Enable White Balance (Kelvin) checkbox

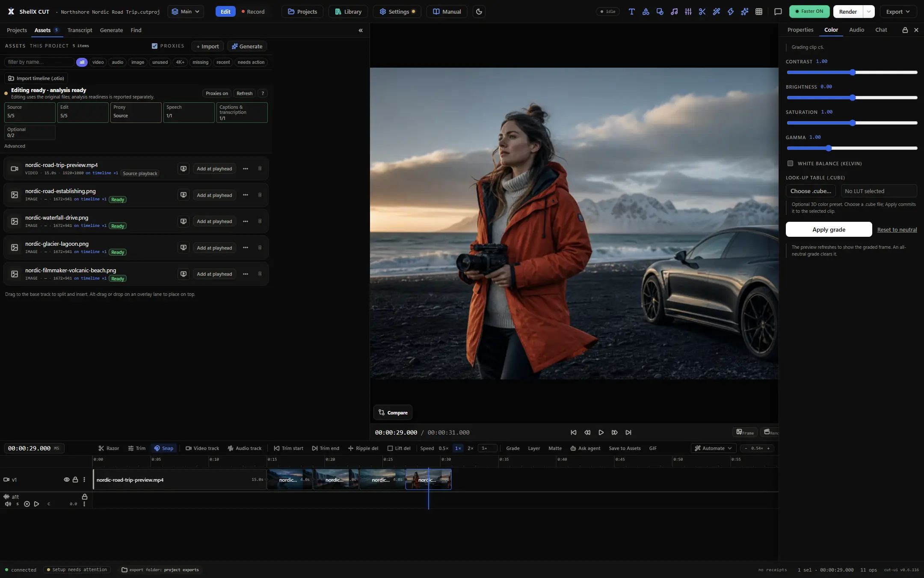[790, 164]
